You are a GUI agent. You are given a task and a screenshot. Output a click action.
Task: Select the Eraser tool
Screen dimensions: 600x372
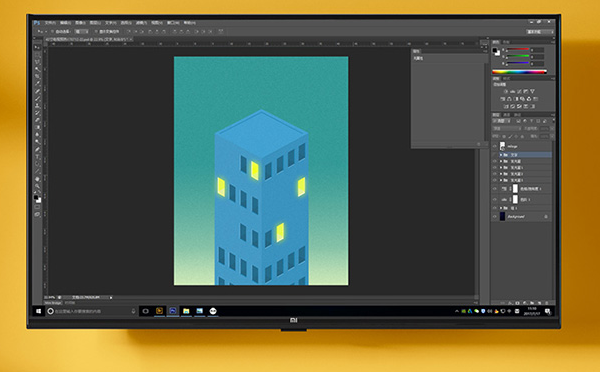click(37, 120)
